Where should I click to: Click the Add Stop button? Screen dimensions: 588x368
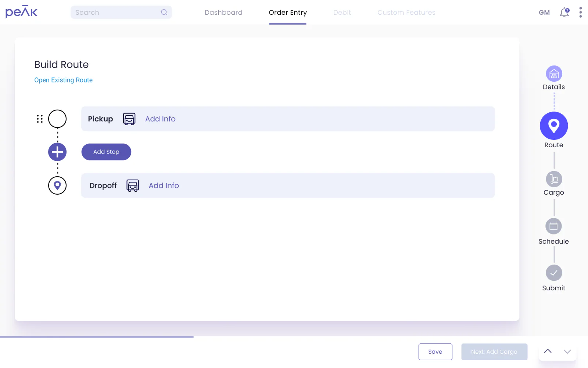coord(106,152)
